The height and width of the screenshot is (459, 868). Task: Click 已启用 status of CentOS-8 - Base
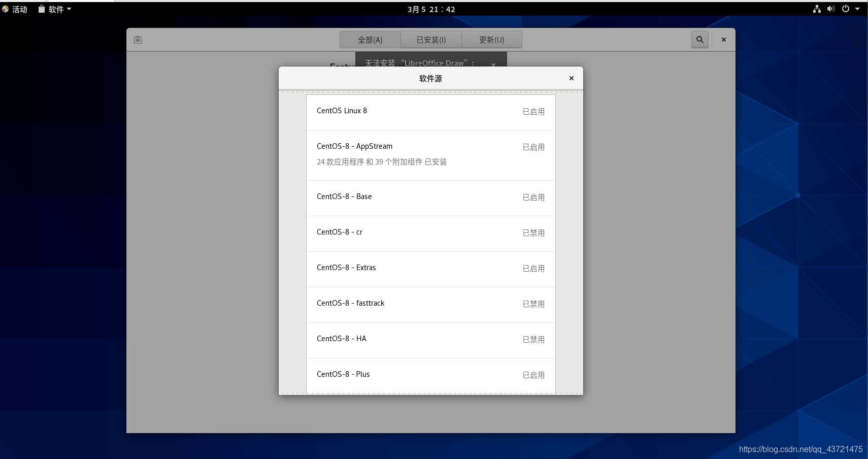(533, 198)
